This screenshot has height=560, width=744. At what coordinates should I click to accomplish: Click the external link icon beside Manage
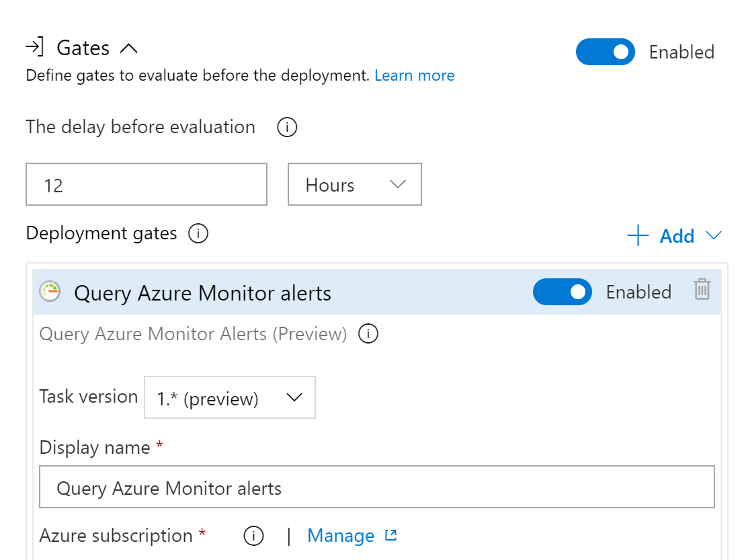click(390, 535)
